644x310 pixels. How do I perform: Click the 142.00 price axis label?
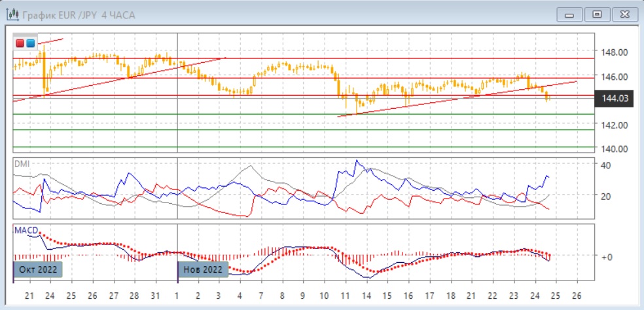(x=615, y=125)
